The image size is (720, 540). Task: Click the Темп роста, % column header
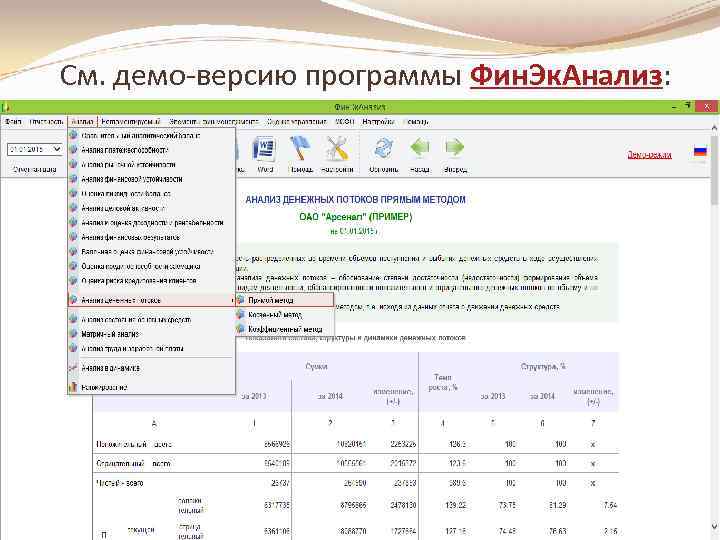coord(443,382)
